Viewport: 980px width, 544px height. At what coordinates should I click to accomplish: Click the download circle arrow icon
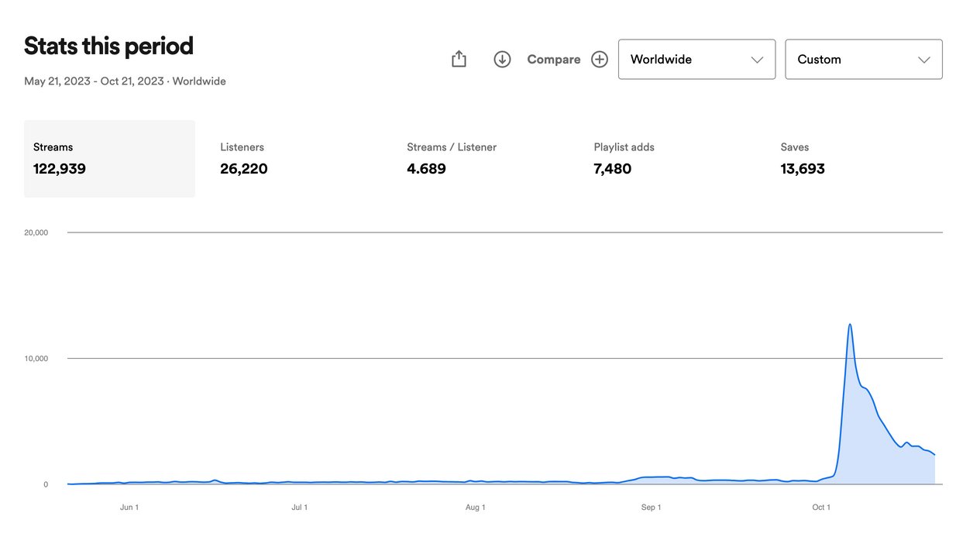[x=502, y=59]
